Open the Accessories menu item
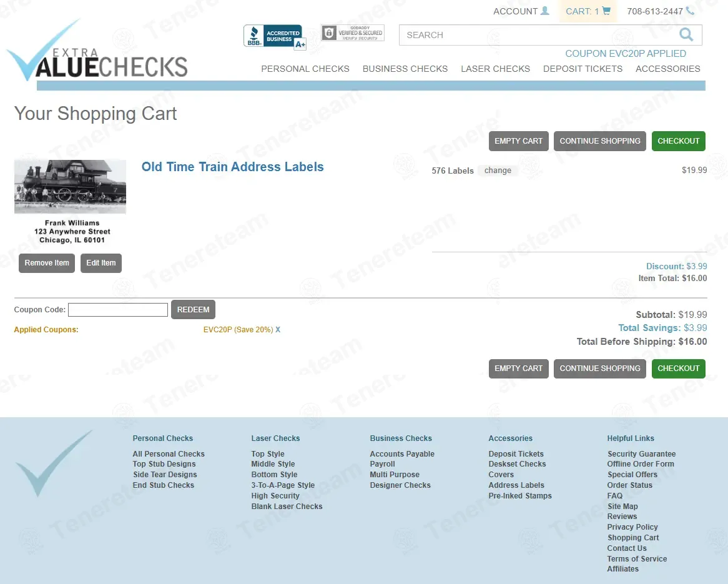Viewport: 728px width, 584px height. click(667, 69)
